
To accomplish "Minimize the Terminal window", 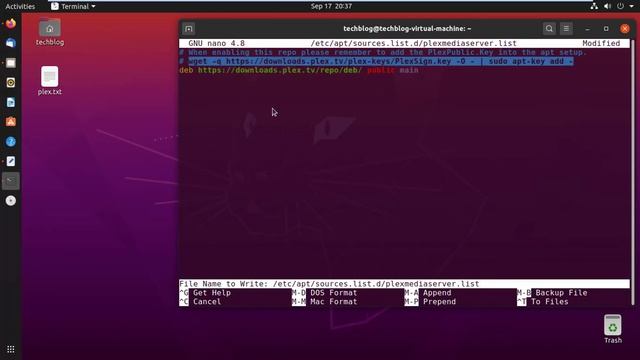I will pos(587,29).
